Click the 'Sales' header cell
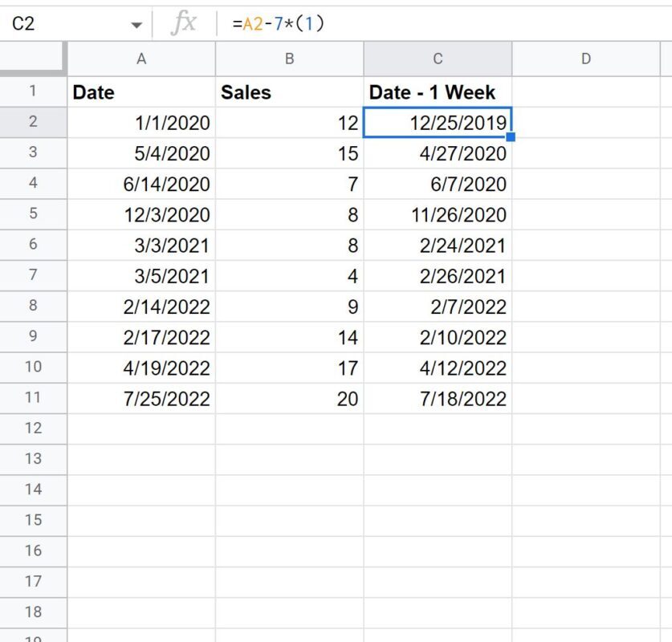This screenshot has width=672, height=642. [x=290, y=92]
